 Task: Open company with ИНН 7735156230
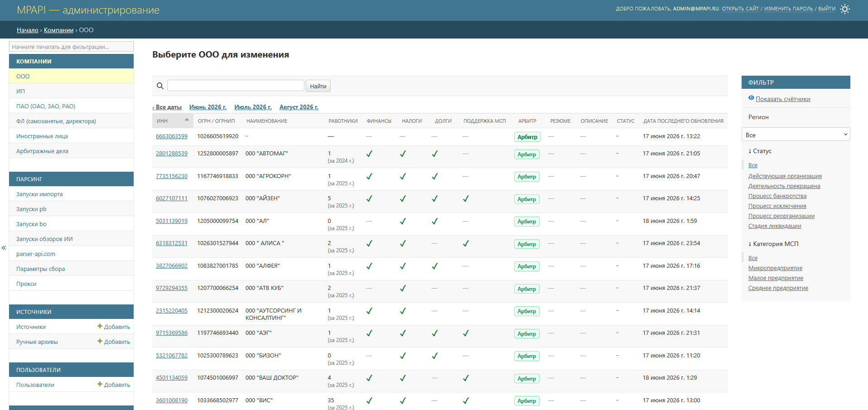tap(172, 176)
